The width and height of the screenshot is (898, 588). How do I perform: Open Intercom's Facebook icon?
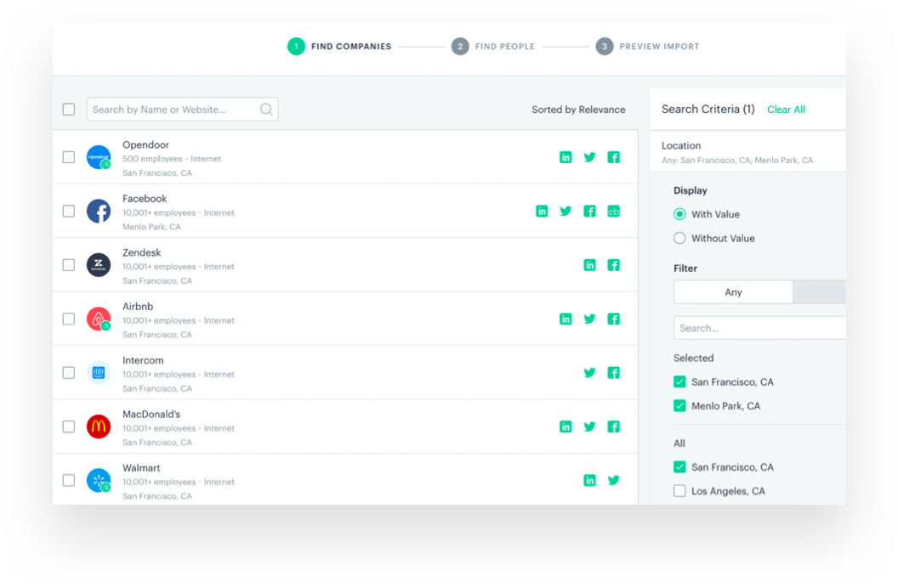(x=613, y=372)
